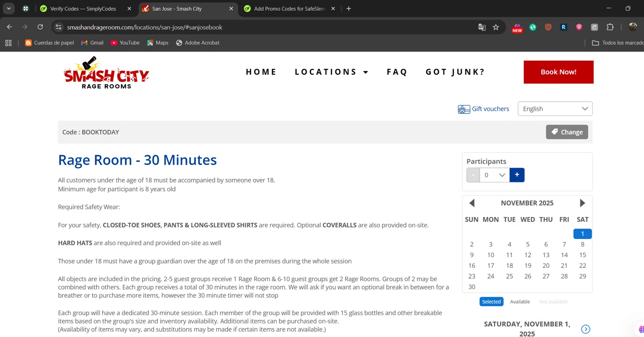Viewport: 644px width, 337px height.
Task: Open the extension with the NEW badge
Action: tap(517, 28)
